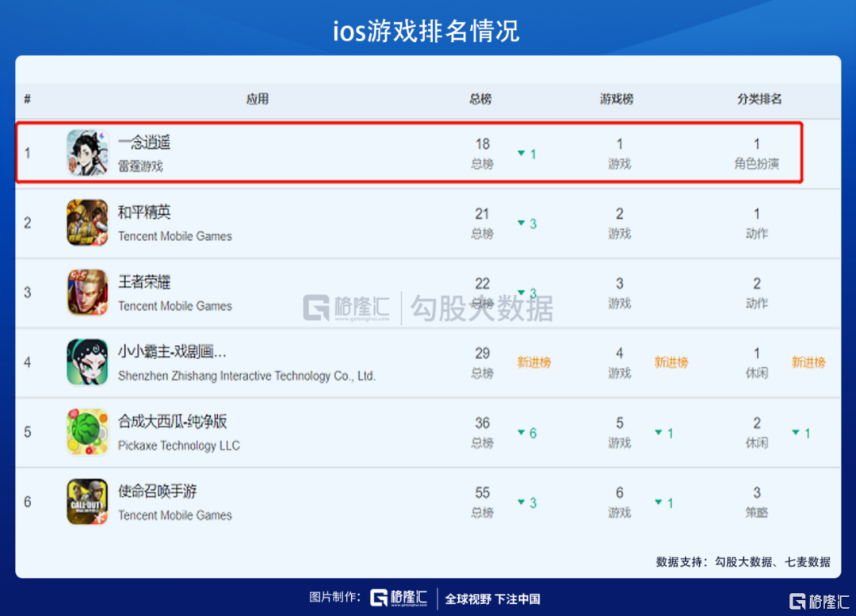The width and height of the screenshot is (856, 616).
Task: Click overall rank 55 for 使命召唤手游
Action: (482, 493)
